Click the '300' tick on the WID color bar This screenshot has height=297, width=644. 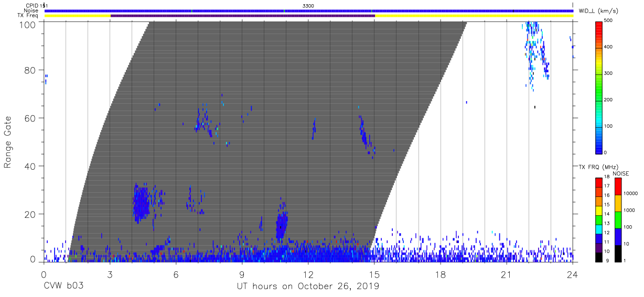pyautogui.click(x=608, y=73)
